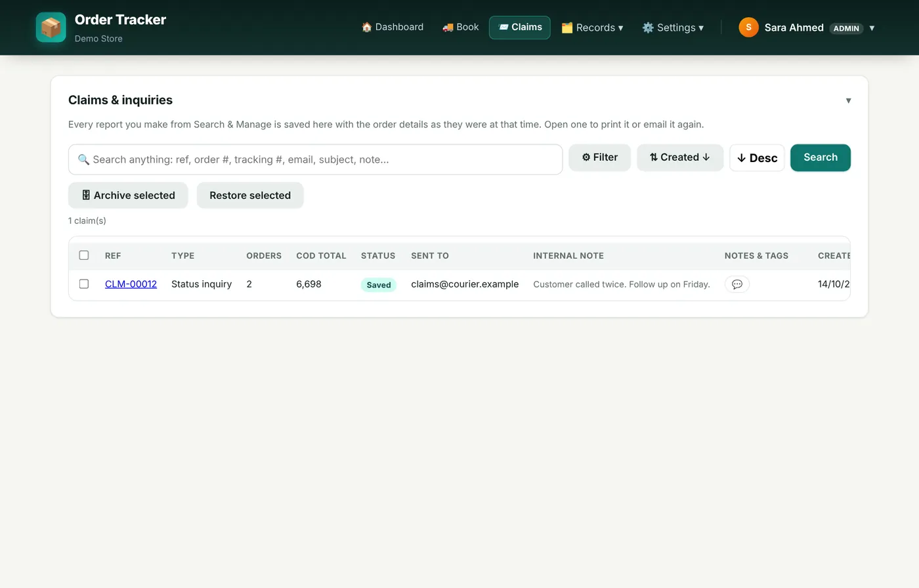The height and width of the screenshot is (588, 919).
Task: Click the COD TOTAL column header
Action: 321,256
